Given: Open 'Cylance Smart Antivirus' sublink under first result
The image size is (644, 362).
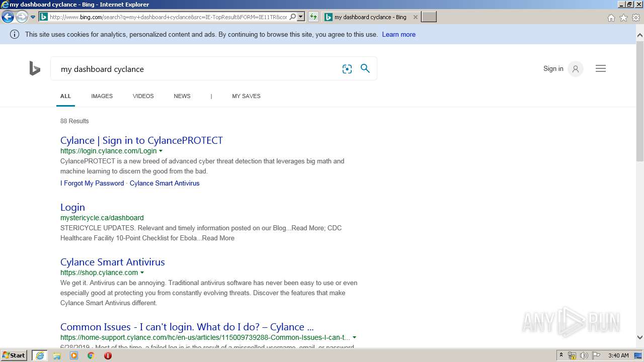Looking at the screenshot, I should pos(165,183).
